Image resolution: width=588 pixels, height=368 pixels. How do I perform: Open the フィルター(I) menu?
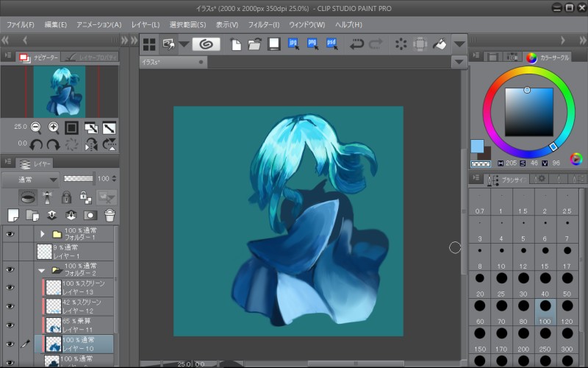(264, 24)
